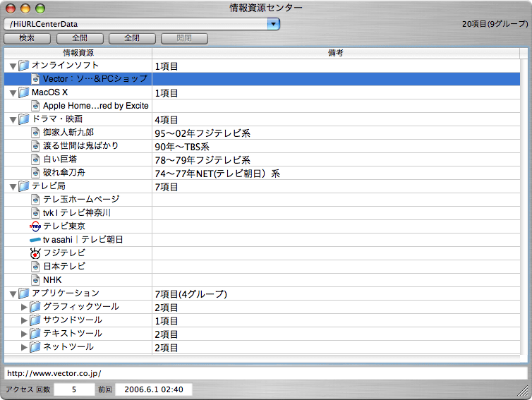Collapse the テレビ局 group triangle
The image size is (532, 400).
click(13, 187)
